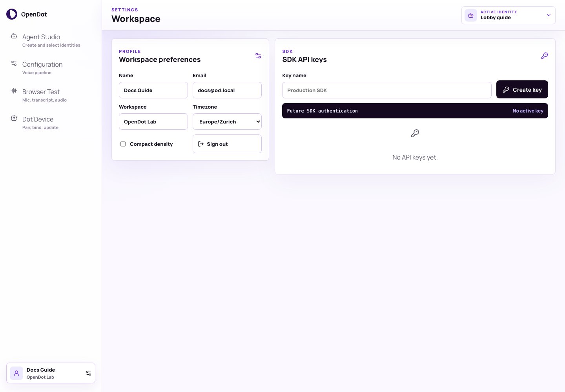Screen dimensions: 565x392
Task: Click the Email field docs@od.local
Action: (x=227, y=90)
